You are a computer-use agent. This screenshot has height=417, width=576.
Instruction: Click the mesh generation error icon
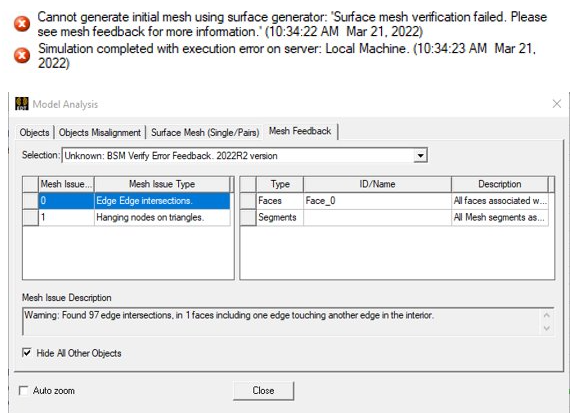click(x=22, y=24)
